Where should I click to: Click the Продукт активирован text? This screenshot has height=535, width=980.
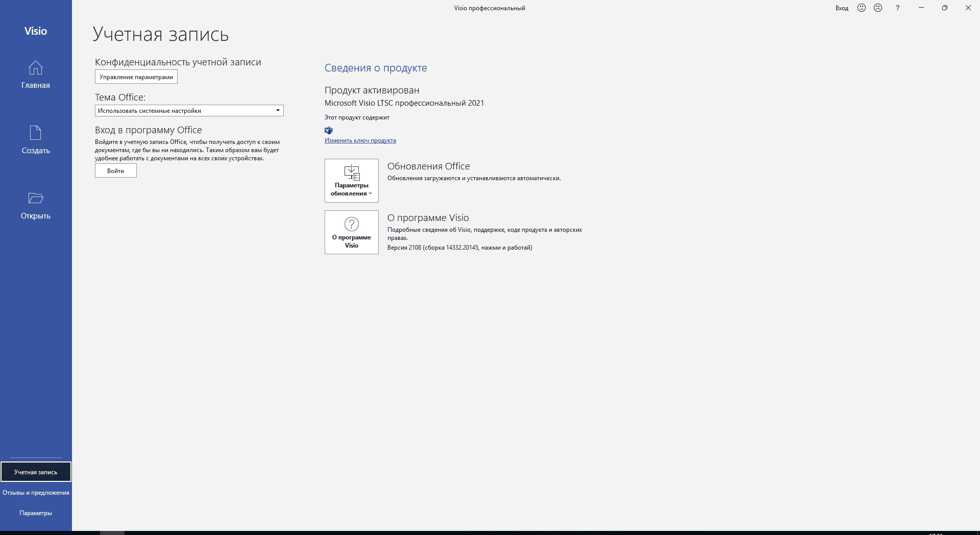click(372, 90)
